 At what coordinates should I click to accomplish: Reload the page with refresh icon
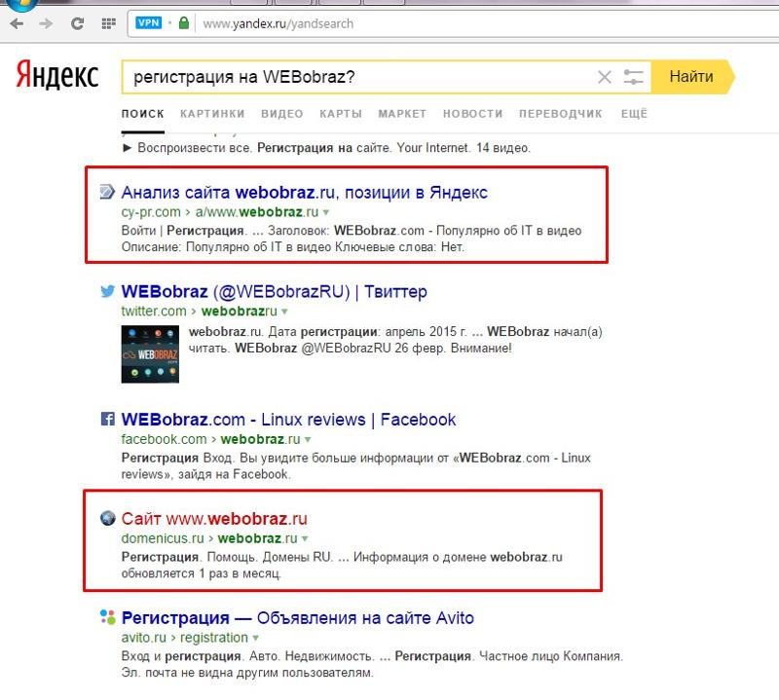point(77,23)
